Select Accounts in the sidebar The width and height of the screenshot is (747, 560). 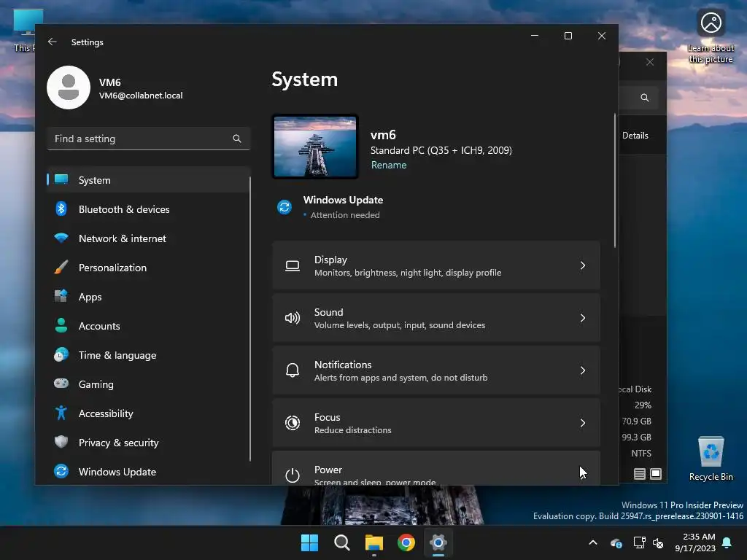pyautogui.click(x=148, y=326)
